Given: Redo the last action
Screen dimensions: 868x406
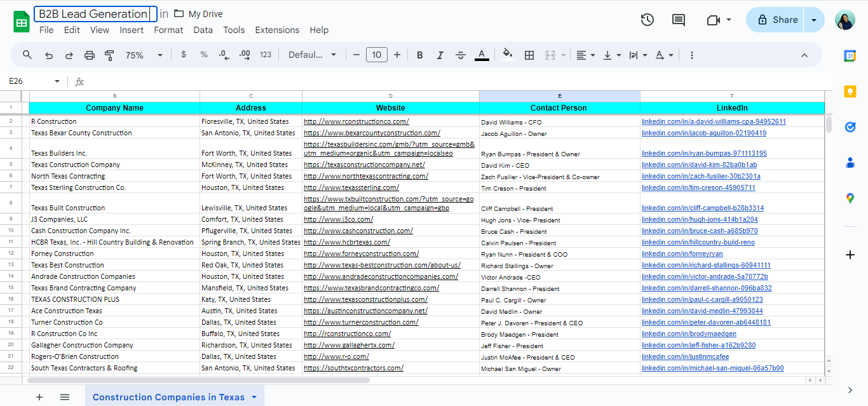Looking at the screenshot, I should click(69, 55).
